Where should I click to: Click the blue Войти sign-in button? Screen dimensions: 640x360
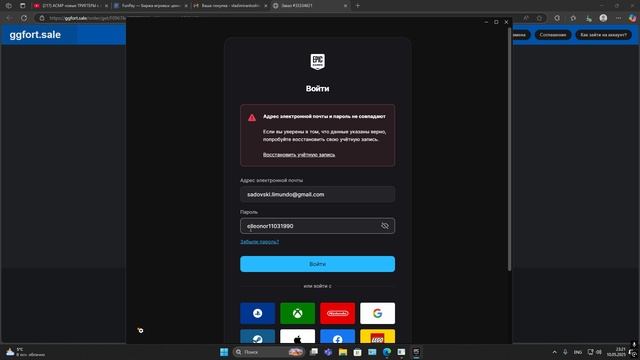[x=318, y=264]
